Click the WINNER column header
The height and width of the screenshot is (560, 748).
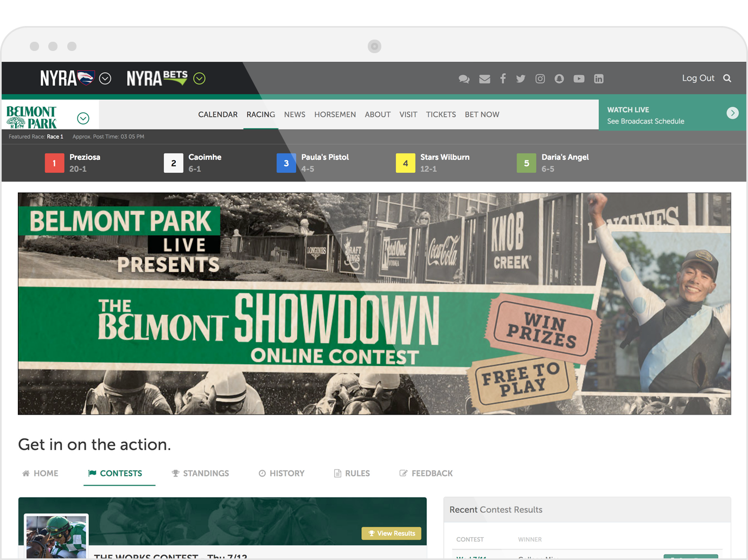coord(530,539)
